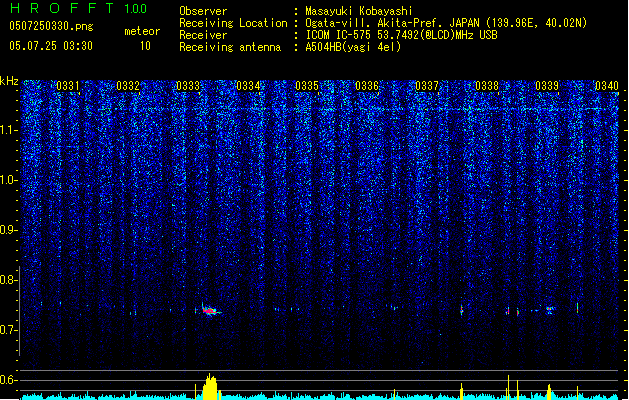The width and height of the screenshot is (629, 400).
Task: Click observer name Masayuki Kobayashi
Action: tap(359, 11)
